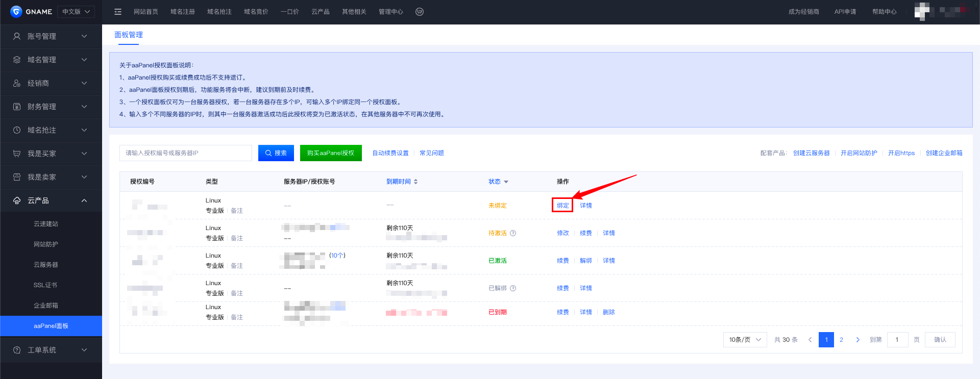This screenshot has width=980, height=379.
Task: Open SSL证书 sidebar item
Action: point(45,285)
